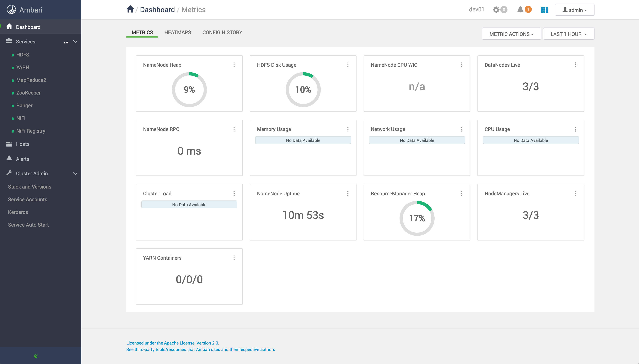Screen dimensions: 639x364
Task: Open the admin user dropdown
Action: click(x=574, y=10)
